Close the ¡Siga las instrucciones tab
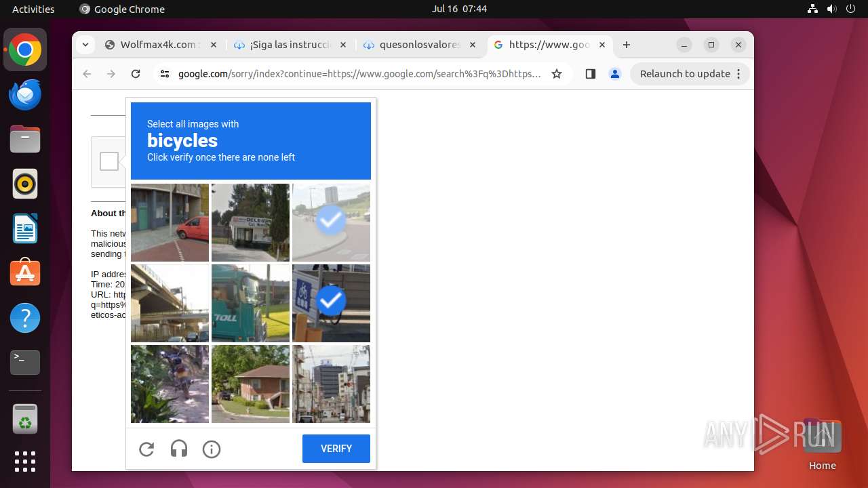Viewport: 868px width, 488px height. click(x=342, y=45)
